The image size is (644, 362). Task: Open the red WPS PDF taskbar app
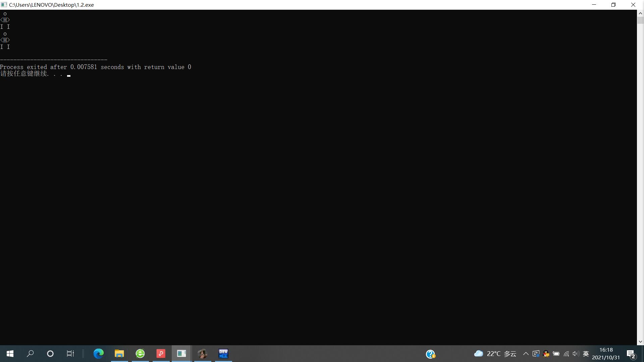point(161,354)
